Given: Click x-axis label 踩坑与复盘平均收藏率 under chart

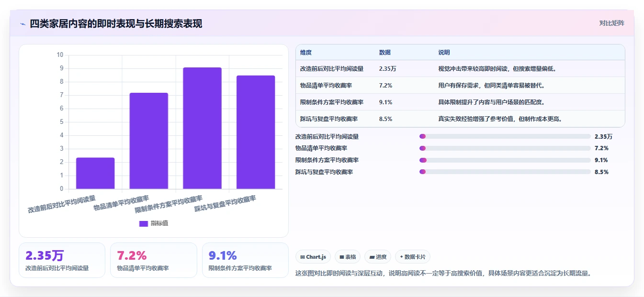Looking at the screenshot, I should (x=225, y=204).
